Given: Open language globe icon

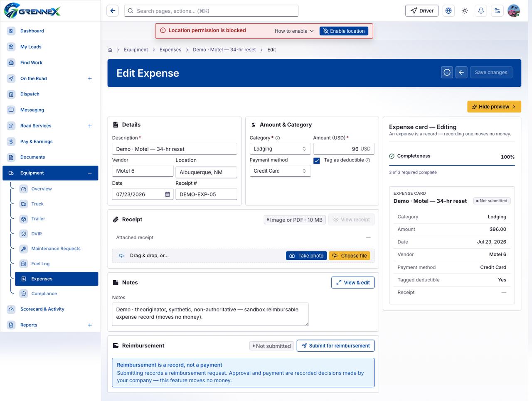Looking at the screenshot, I should coord(448,11).
